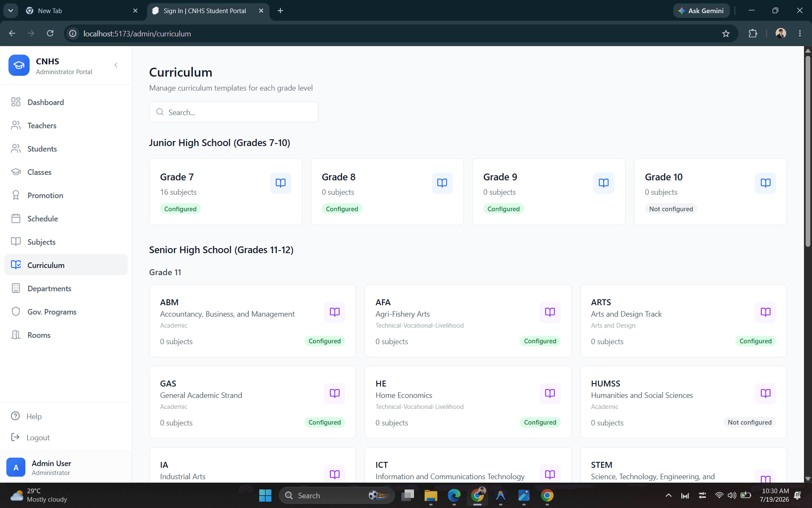This screenshot has width=812, height=508.
Task: Click the HE strand book icon
Action: (x=550, y=393)
